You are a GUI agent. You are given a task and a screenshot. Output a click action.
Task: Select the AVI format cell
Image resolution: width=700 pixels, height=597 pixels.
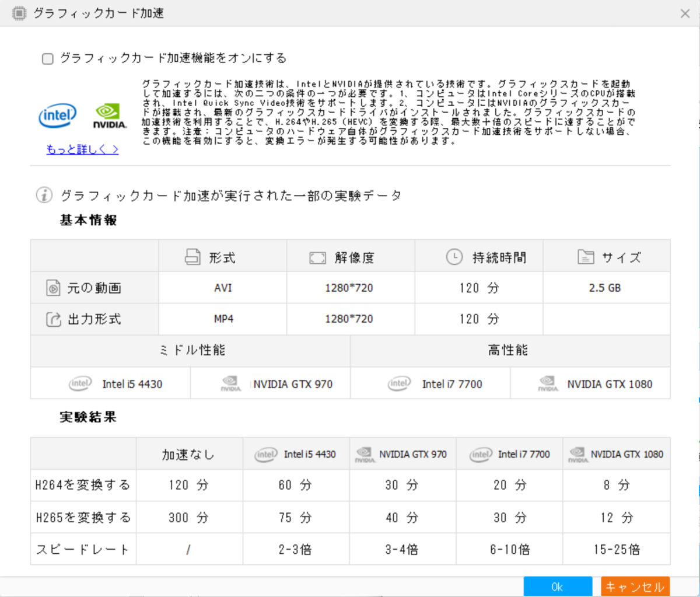click(x=223, y=288)
